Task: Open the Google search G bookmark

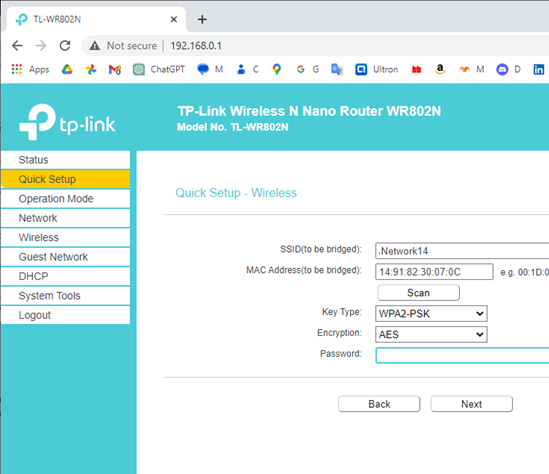Action: [308, 69]
